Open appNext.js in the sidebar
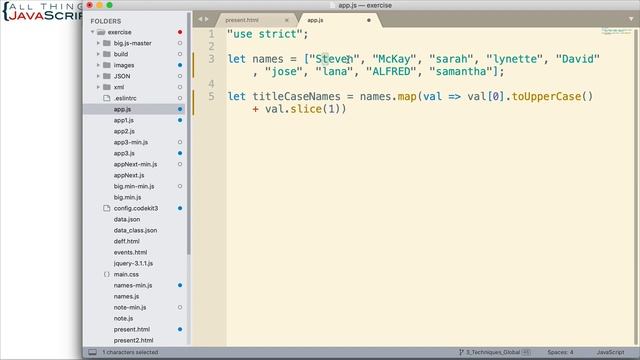Viewport: 640px width, 360px height. [129, 175]
